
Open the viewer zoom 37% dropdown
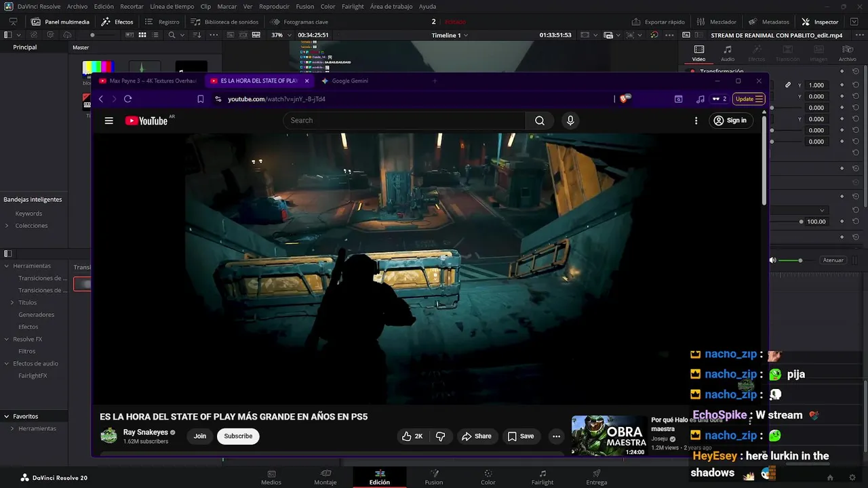280,35
